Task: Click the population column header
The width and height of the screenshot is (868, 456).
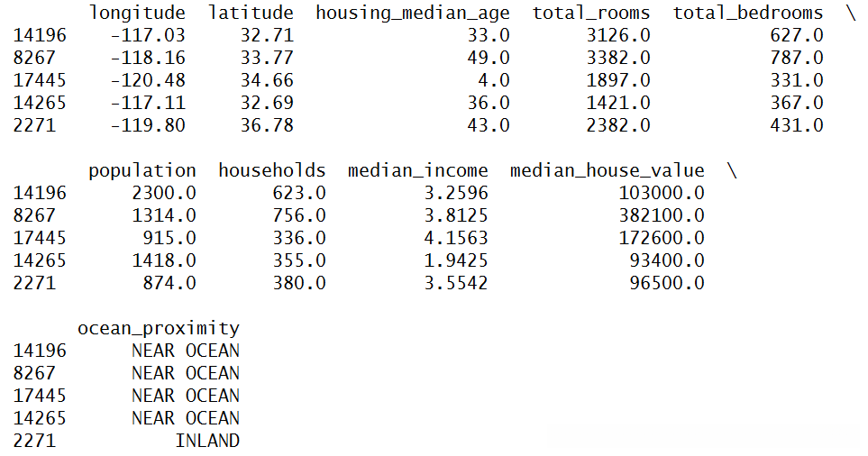Action: point(142,170)
